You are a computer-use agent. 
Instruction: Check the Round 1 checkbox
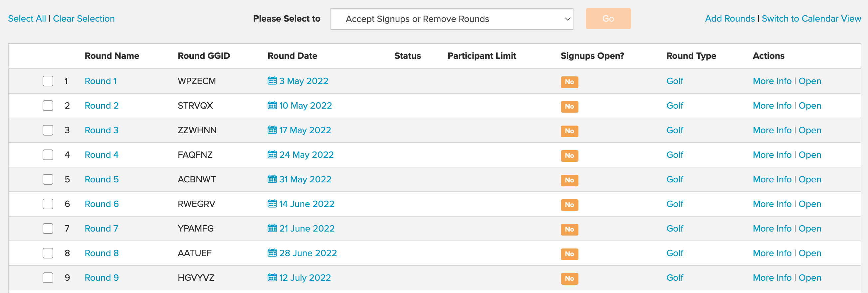coord(48,81)
